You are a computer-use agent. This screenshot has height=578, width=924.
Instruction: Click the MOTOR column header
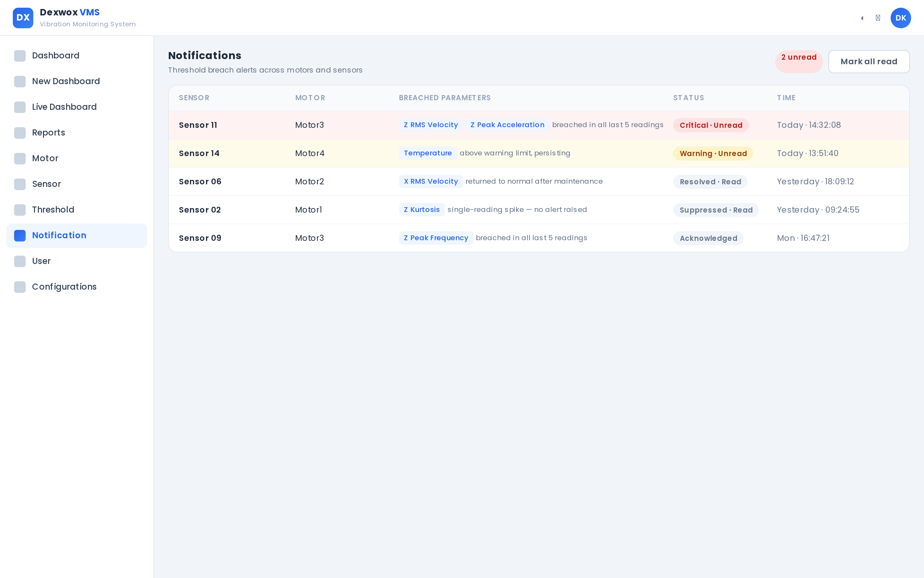click(310, 98)
